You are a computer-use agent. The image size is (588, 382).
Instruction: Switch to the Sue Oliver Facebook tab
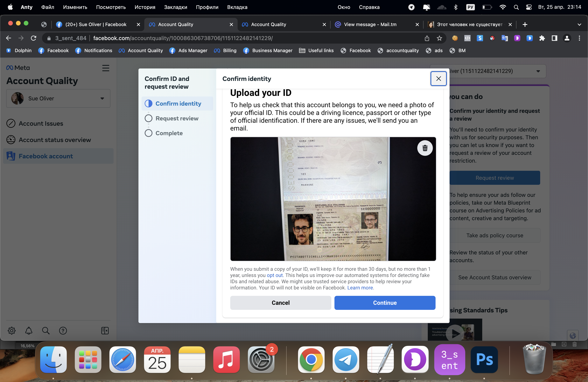[x=98, y=25]
